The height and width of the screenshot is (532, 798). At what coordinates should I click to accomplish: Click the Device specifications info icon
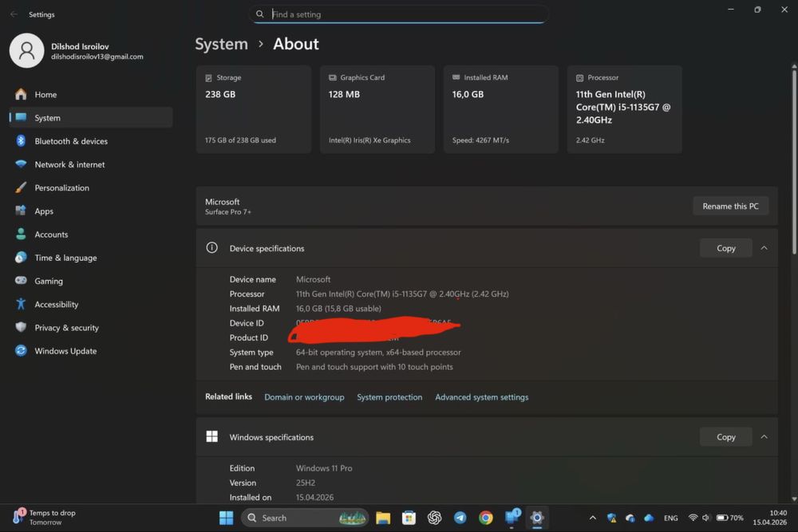click(x=211, y=248)
